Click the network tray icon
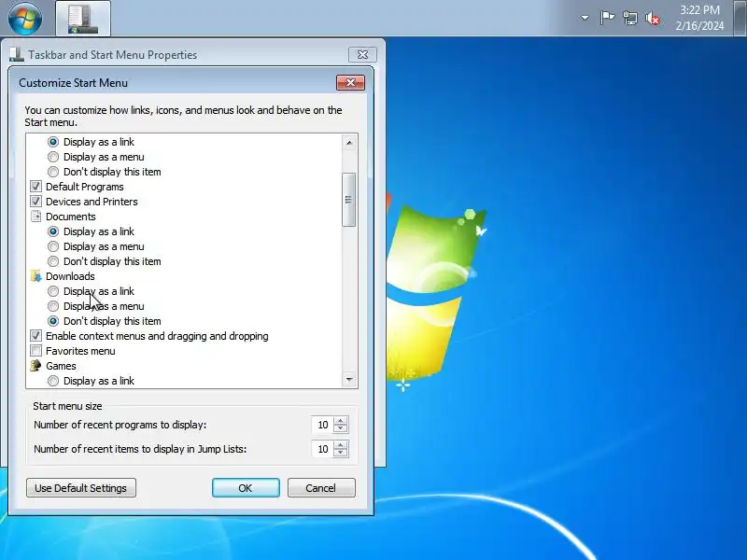 pyautogui.click(x=629, y=19)
